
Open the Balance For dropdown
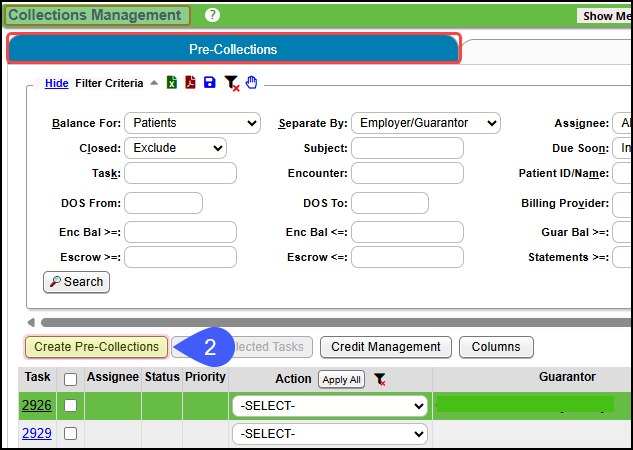point(192,123)
